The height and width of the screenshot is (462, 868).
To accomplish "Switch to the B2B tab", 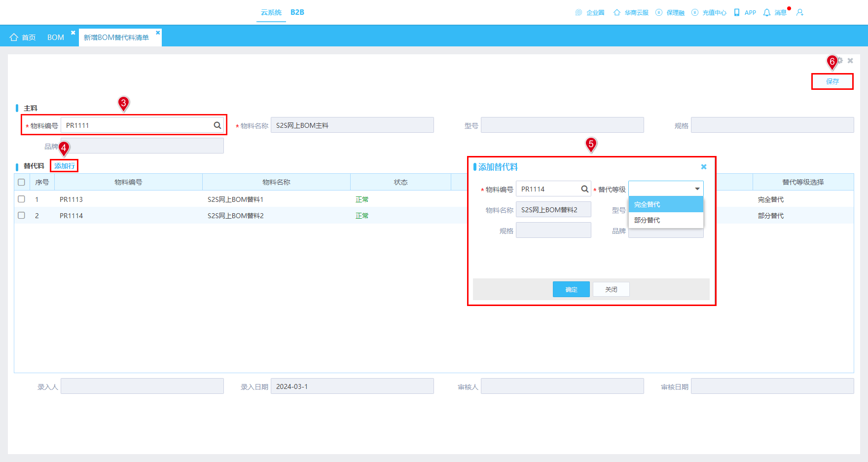I will 297,12.
